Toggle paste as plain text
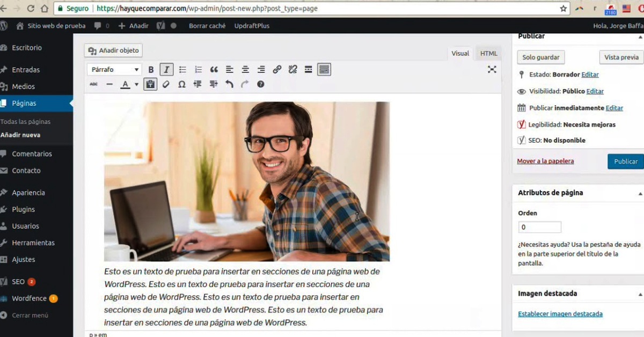Image resolution: width=644 pixels, height=337 pixels. [x=150, y=84]
